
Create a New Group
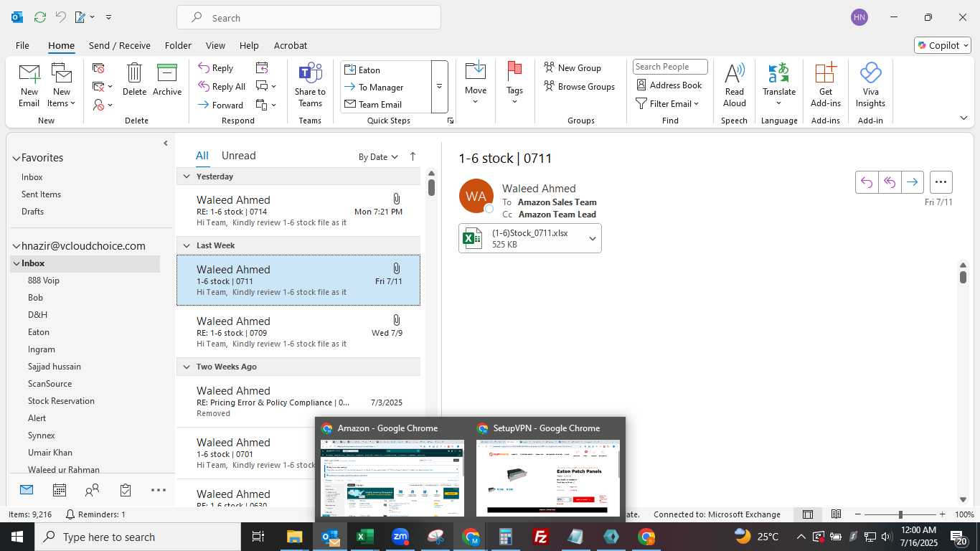click(x=573, y=67)
